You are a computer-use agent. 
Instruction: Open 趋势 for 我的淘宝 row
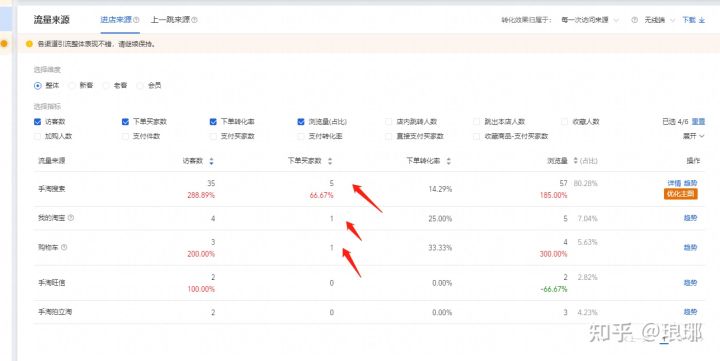pyautogui.click(x=690, y=218)
